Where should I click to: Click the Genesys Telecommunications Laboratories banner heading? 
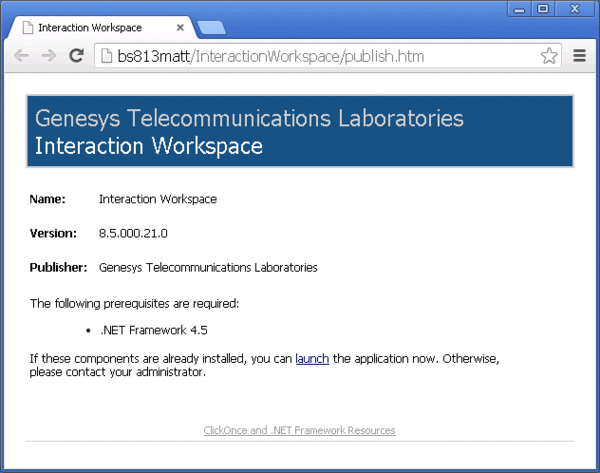(x=249, y=118)
